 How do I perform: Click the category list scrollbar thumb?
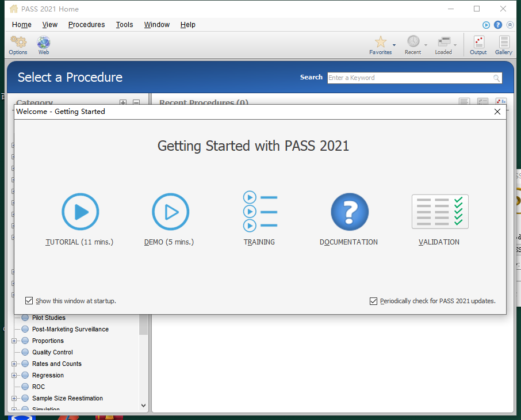pyautogui.click(x=144, y=324)
